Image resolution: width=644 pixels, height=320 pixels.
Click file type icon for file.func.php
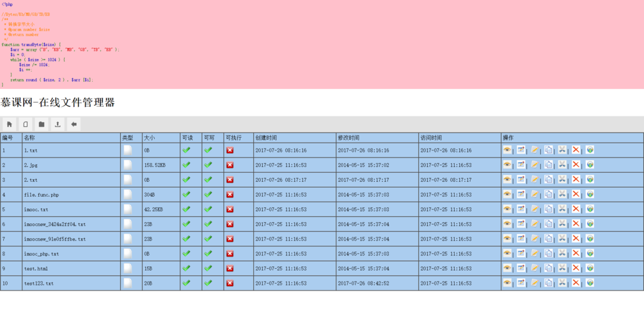(x=128, y=195)
